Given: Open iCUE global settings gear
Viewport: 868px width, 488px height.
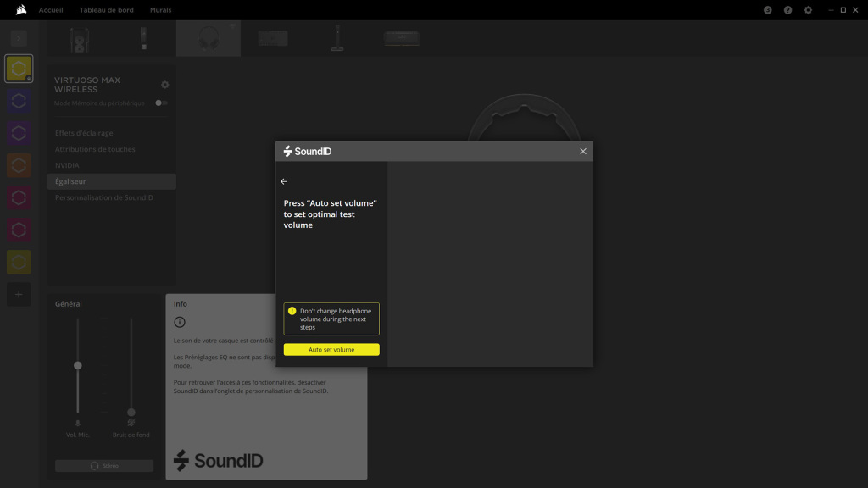Looking at the screenshot, I should 808,10.
